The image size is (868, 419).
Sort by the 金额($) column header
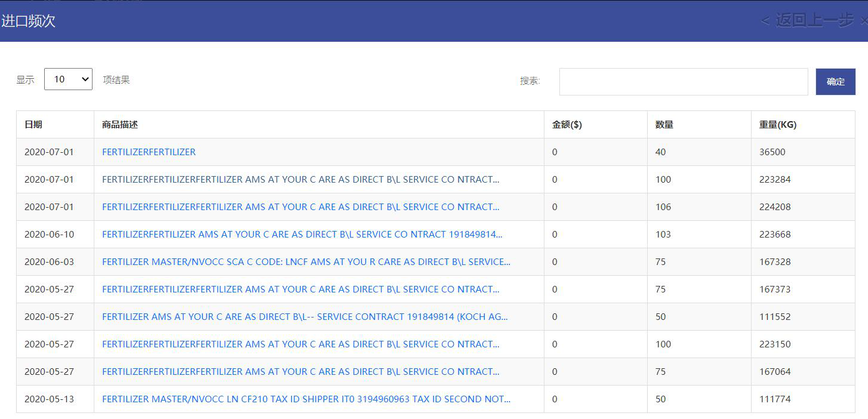567,125
